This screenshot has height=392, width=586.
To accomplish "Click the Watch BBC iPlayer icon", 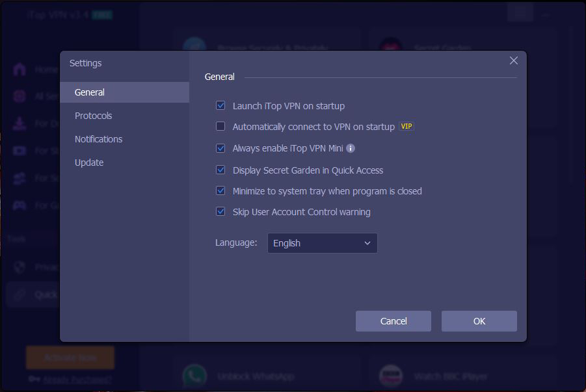I will (391, 376).
